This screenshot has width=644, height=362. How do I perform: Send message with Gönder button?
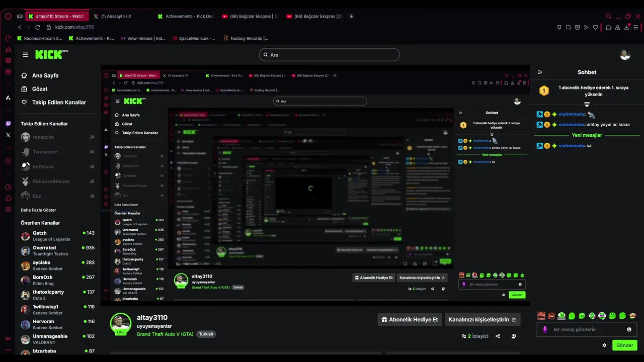[x=624, y=345]
